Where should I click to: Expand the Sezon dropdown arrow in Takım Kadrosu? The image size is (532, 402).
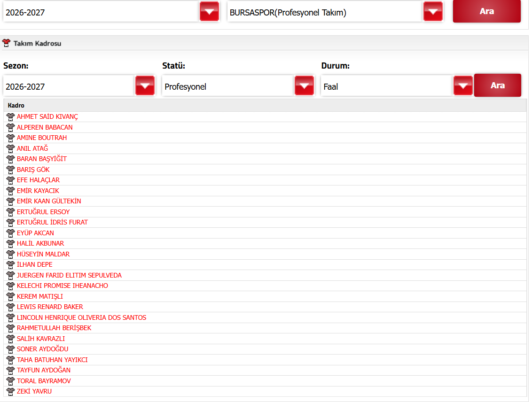coord(145,86)
